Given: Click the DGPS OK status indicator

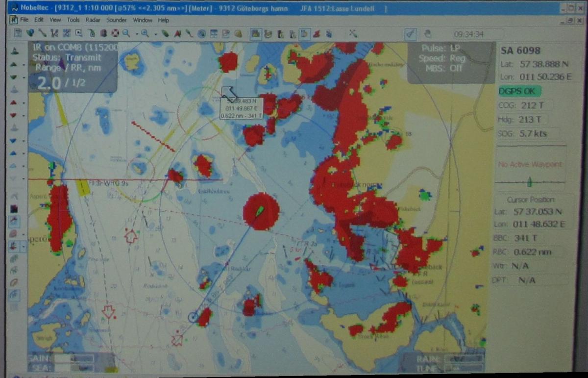Looking at the screenshot, I should (519, 91).
